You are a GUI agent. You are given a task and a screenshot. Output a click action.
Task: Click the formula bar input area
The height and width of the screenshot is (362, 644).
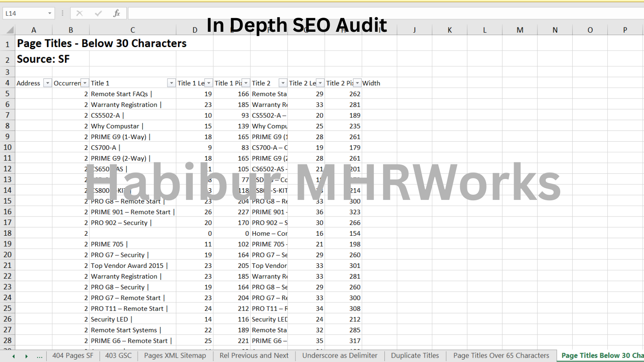click(362, 13)
